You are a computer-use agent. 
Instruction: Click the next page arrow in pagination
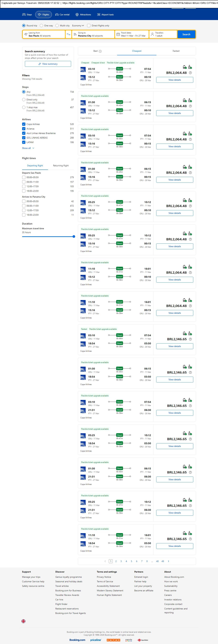point(169,561)
